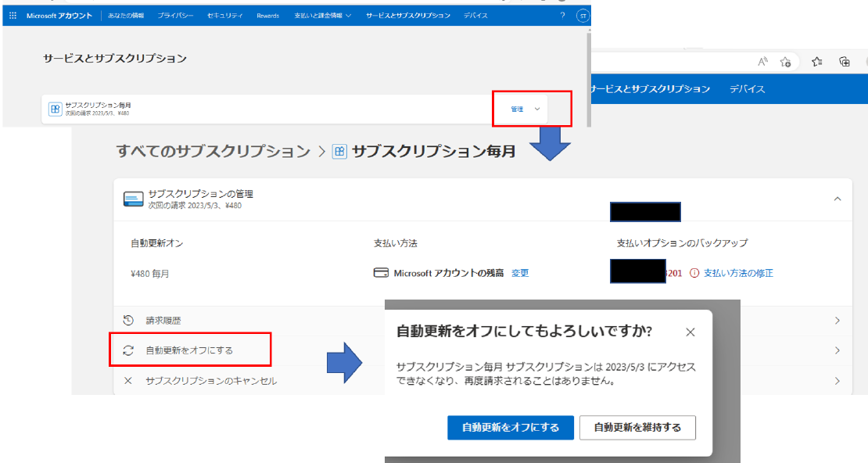Click the 支払いオプションのバックアップ heading
Screen dimensions: 868x463
point(682,243)
